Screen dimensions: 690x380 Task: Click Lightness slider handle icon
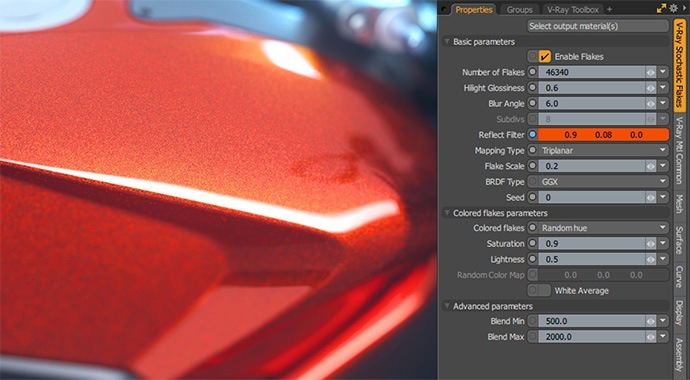pyautogui.click(x=651, y=259)
